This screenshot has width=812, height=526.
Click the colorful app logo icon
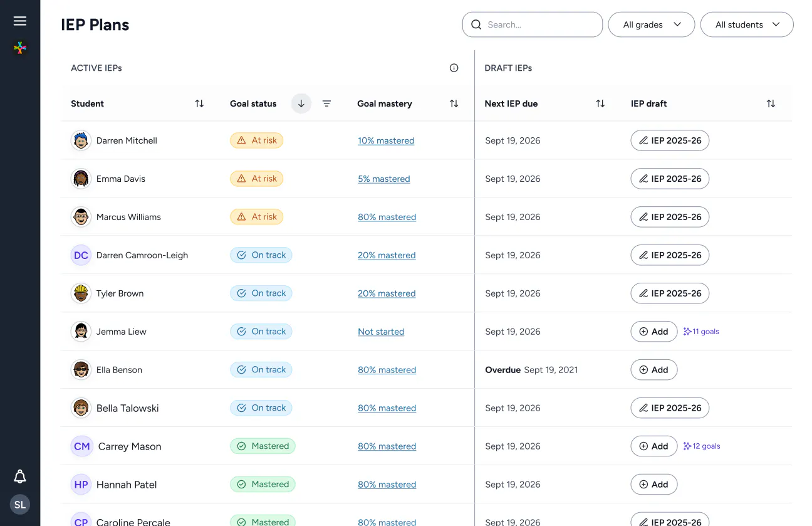coord(20,48)
